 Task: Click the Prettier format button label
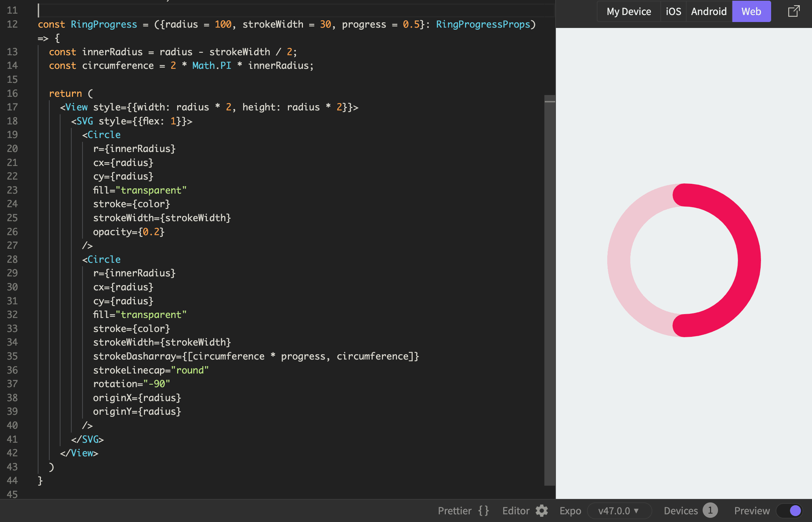pyautogui.click(x=455, y=511)
